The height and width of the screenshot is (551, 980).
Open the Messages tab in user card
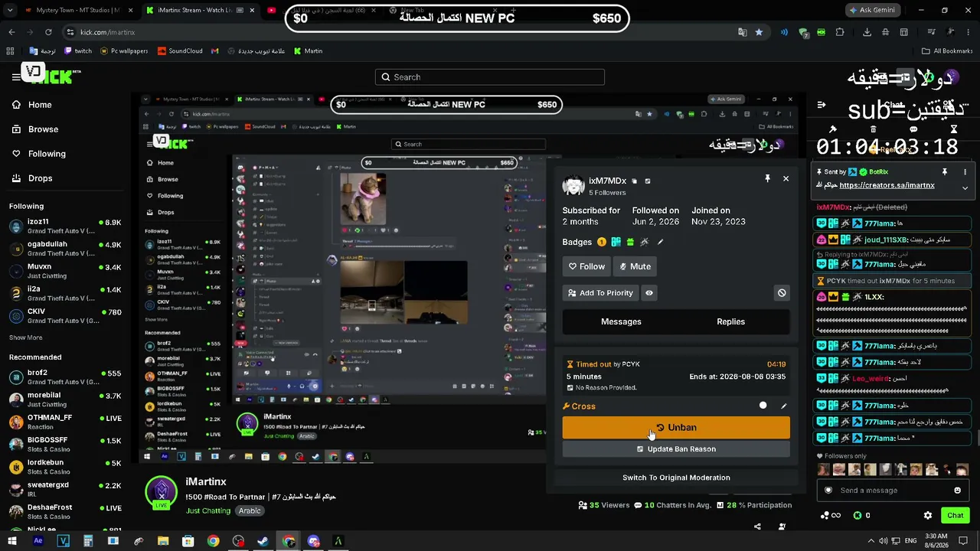(621, 321)
